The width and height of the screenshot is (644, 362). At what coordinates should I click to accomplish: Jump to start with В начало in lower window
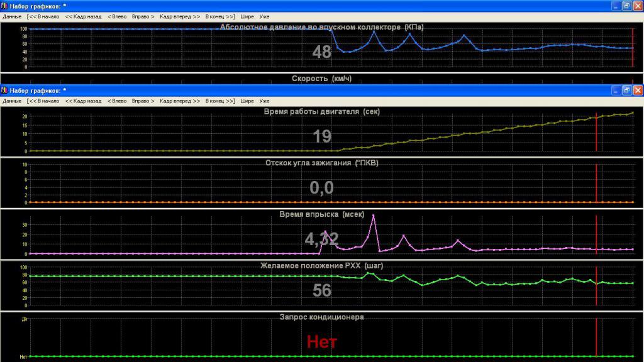[x=43, y=101]
